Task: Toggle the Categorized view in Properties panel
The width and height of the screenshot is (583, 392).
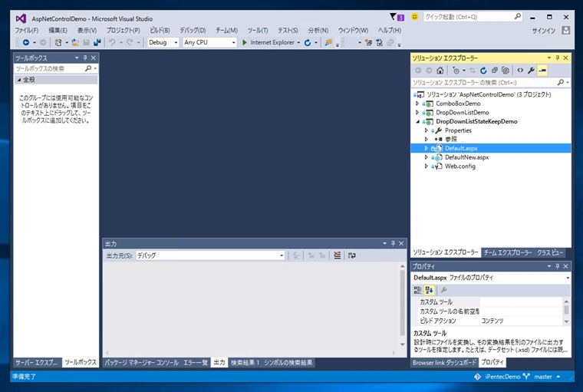Action: pyautogui.click(x=418, y=290)
